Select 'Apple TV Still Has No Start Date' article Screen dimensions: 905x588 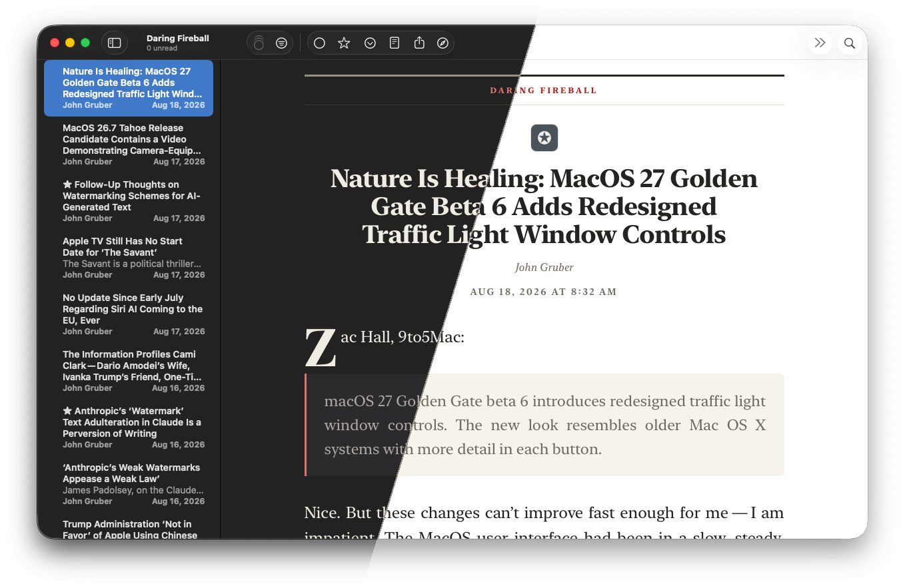(x=129, y=258)
